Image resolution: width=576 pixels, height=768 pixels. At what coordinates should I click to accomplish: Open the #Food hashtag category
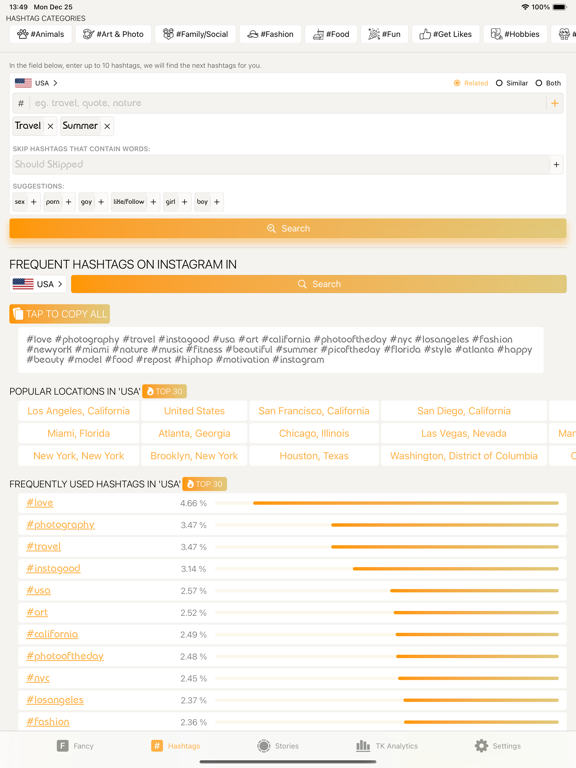point(331,34)
